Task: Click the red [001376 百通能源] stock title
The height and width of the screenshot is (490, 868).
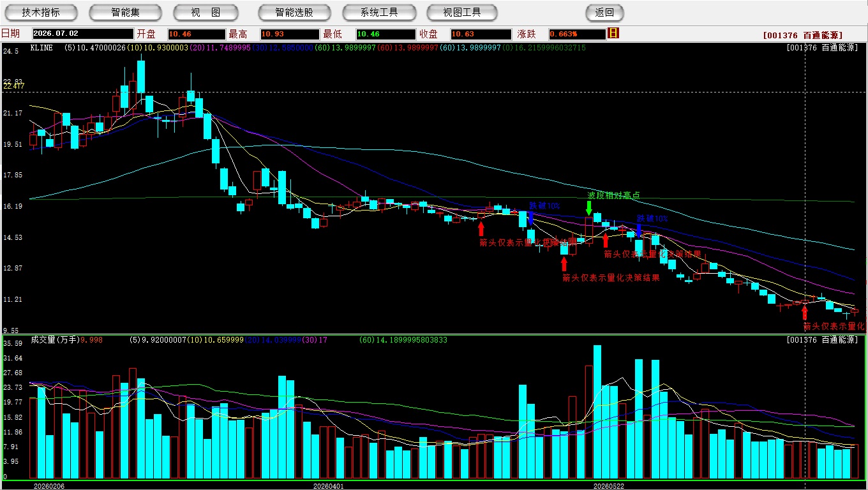Action: [x=803, y=35]
